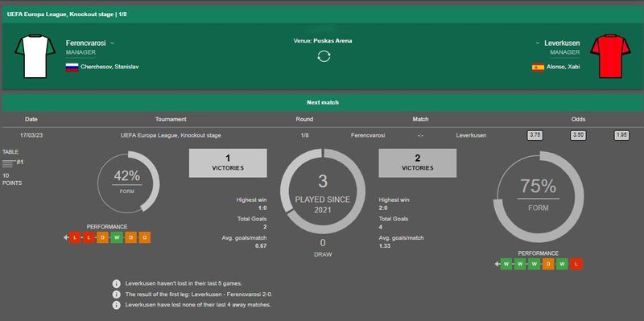Click the match date 17/03/23

tap(31, 135)
